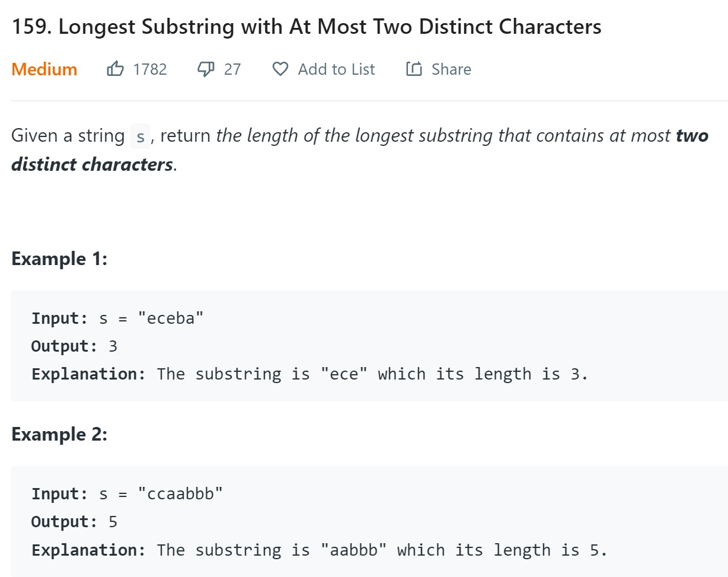Screen dimensions: 728x577
Task: Click the Medium difficulty label
Action: point(44,69)
